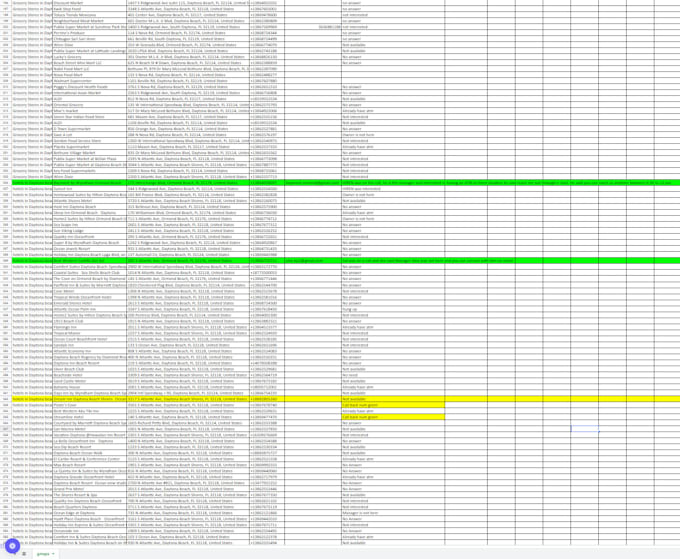The width and height of the screenshot is (680, 559).
Task: Select the 'Hung up' status cell
Action: pyautogui.click(x=393, y=309)
